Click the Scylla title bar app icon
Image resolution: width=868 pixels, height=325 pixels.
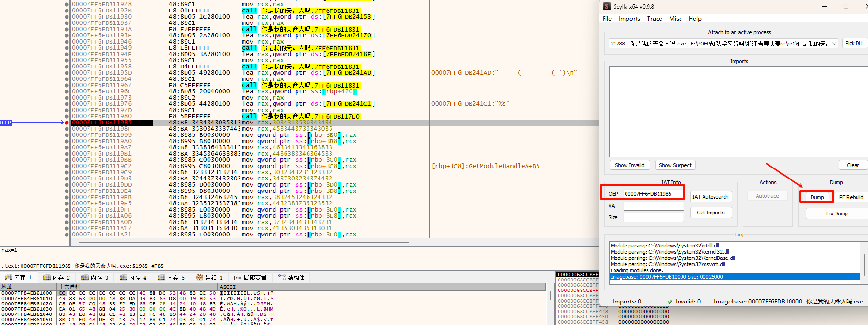(x=607, y=6)
